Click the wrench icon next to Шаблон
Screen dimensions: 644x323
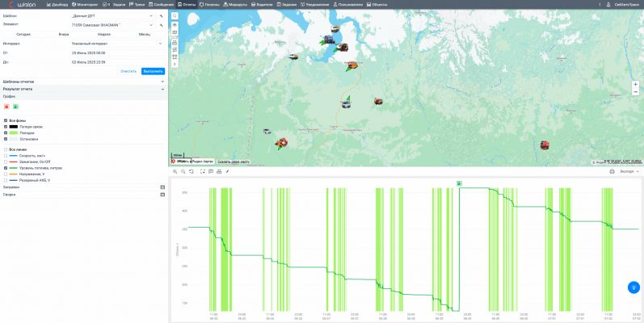pos(162,16)
